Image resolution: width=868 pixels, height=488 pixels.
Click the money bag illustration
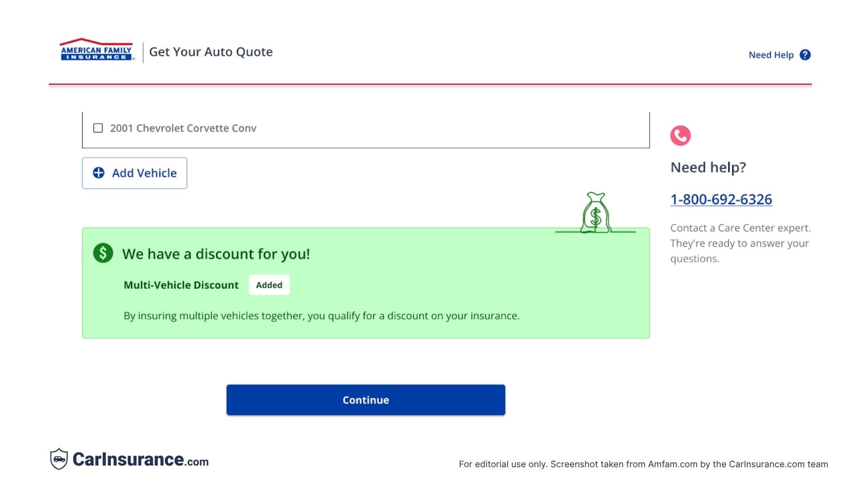tap(596, 211)
